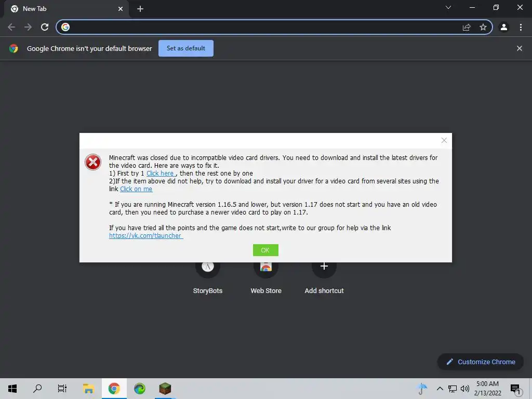Open Customize Chrome panel
532x399 pixels.
pyautogui.click(x=481, y=362)
